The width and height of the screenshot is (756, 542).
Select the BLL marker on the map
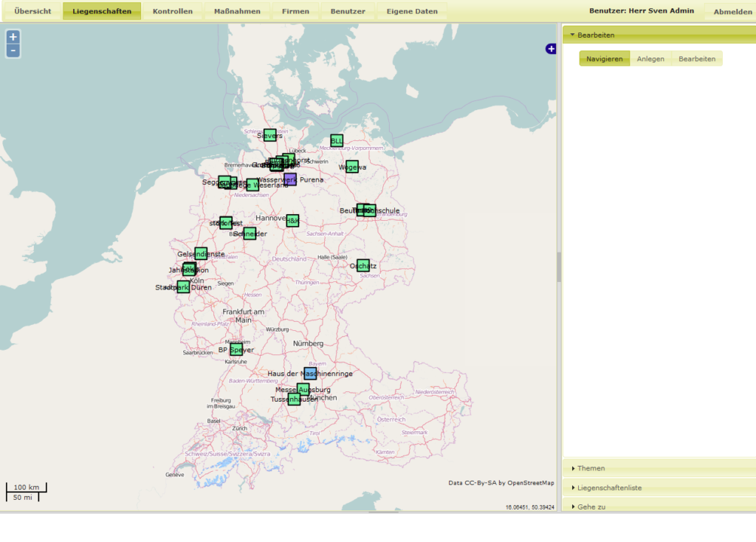(337, 140)
